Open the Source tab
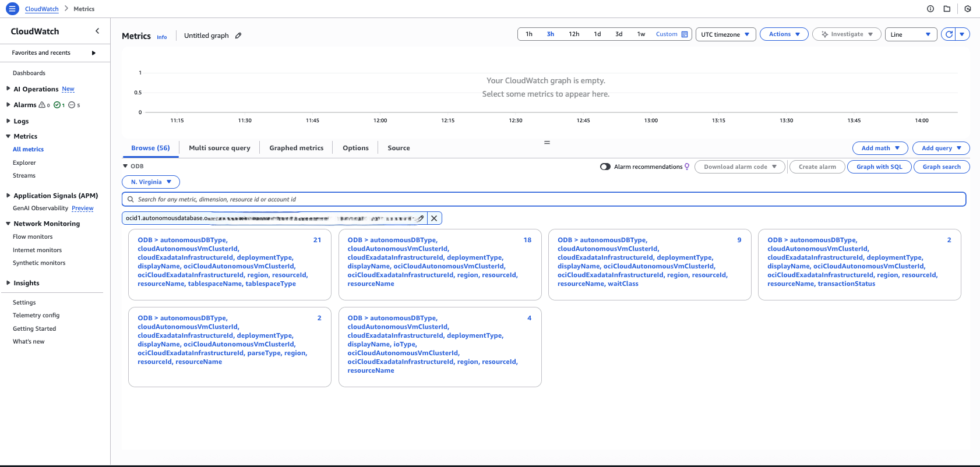The height and width of the screenshot is (467, 980). (x=399, y=148)
